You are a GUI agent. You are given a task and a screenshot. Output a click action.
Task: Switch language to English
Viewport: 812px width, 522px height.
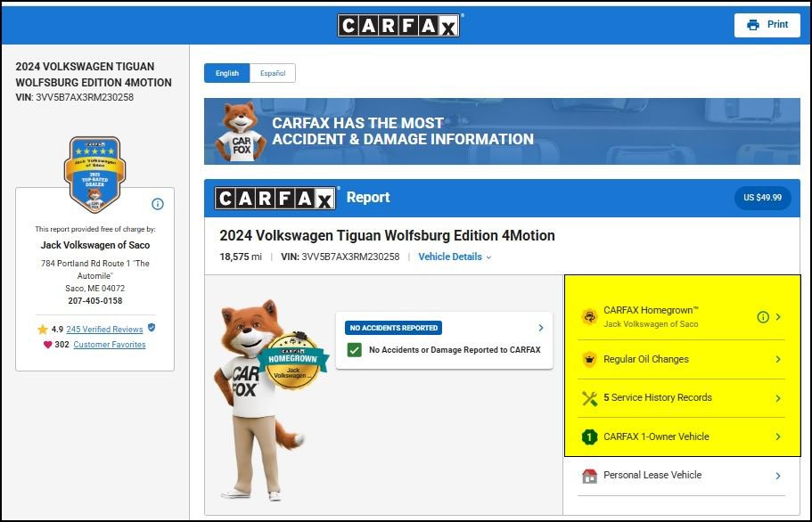226,73
